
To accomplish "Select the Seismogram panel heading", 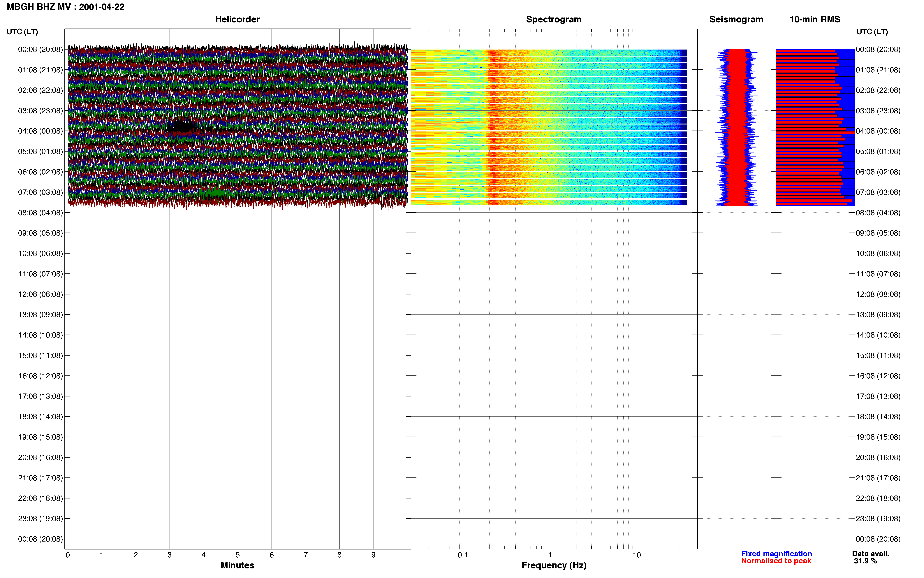I will pos(736,19).
